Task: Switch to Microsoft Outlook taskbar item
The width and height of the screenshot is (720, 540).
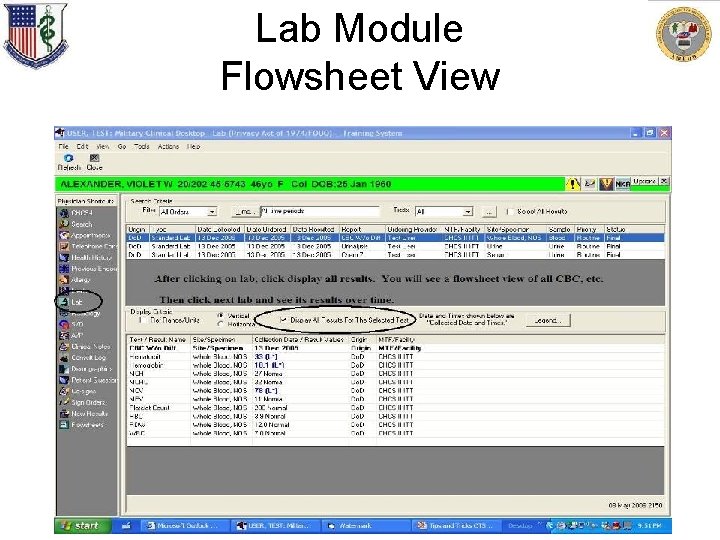Action: point(185,526)
